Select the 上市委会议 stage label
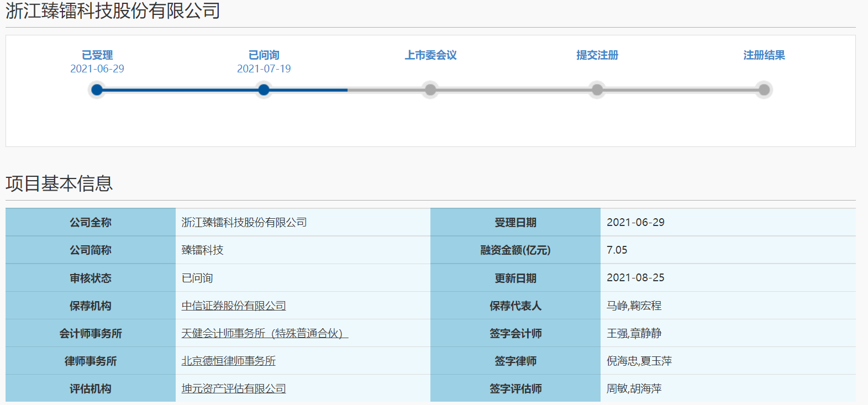868x405 pixels. 430,55
